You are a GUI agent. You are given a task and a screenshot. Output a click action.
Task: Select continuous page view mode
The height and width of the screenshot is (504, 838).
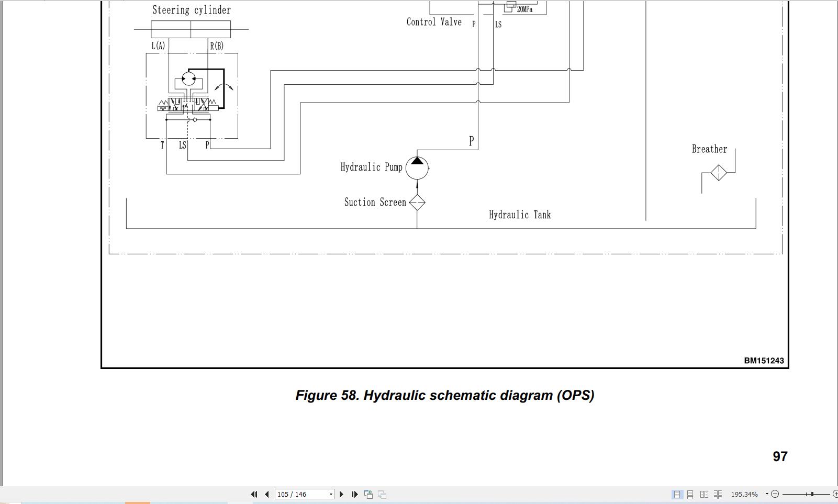click(690, 494)
